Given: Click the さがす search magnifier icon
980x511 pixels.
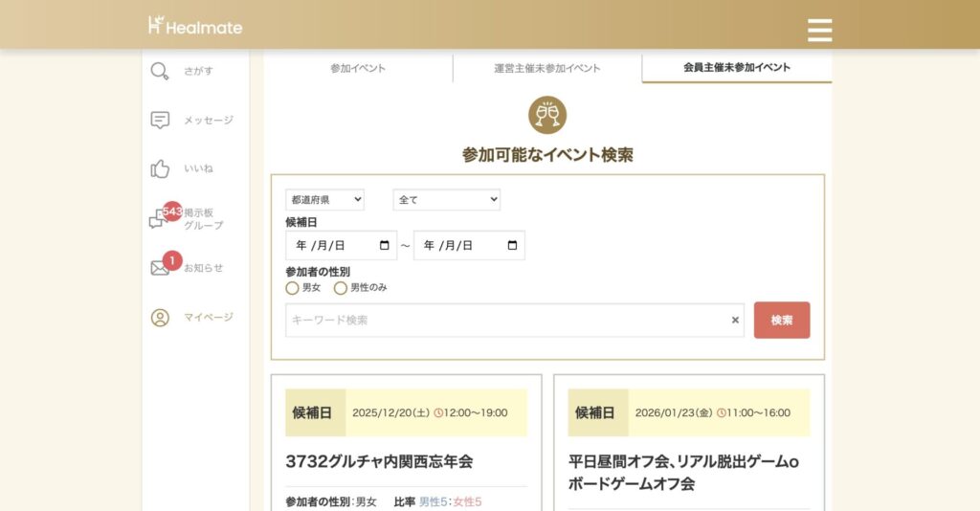Looking at the screenshot, I should click(160, 71).
